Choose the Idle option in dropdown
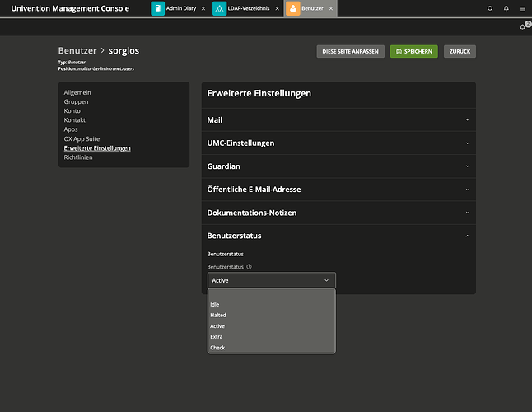 (215, 304)
